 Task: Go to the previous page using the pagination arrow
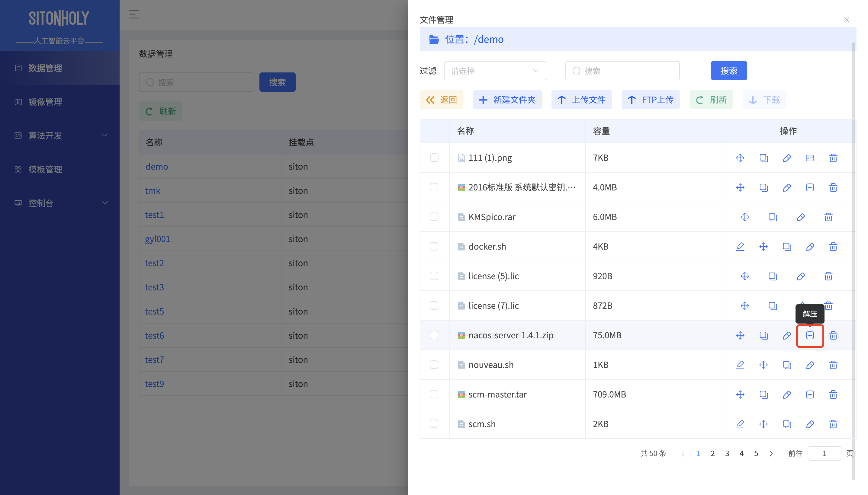point(683,454)
